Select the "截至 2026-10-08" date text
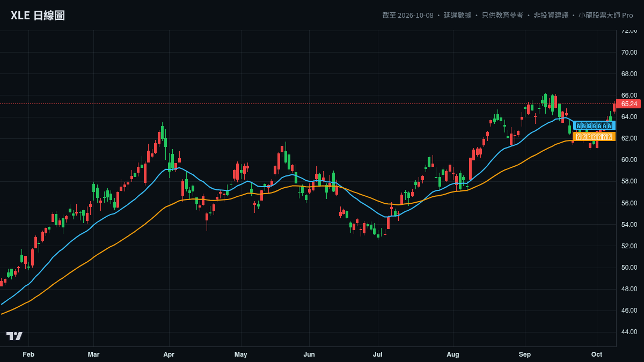 [x=408, y=16]
